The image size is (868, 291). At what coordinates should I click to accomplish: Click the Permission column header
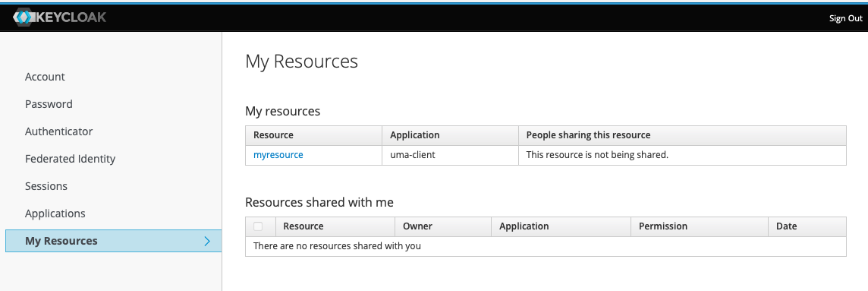pos(699,226)
